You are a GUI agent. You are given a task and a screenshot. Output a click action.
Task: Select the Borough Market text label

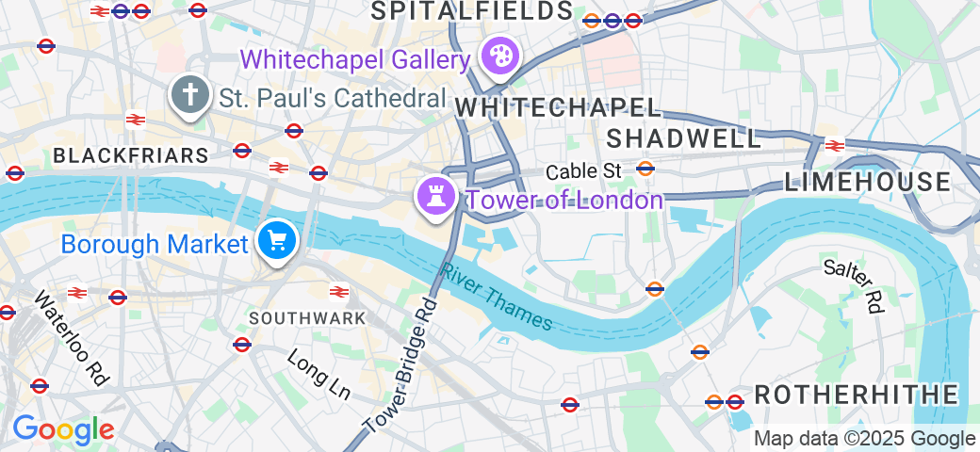(155, 244)
